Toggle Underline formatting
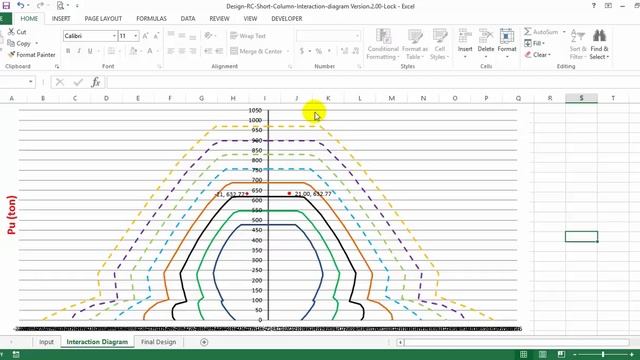The image size is (640, 360). pyautogui.click(x=90, y=51)
